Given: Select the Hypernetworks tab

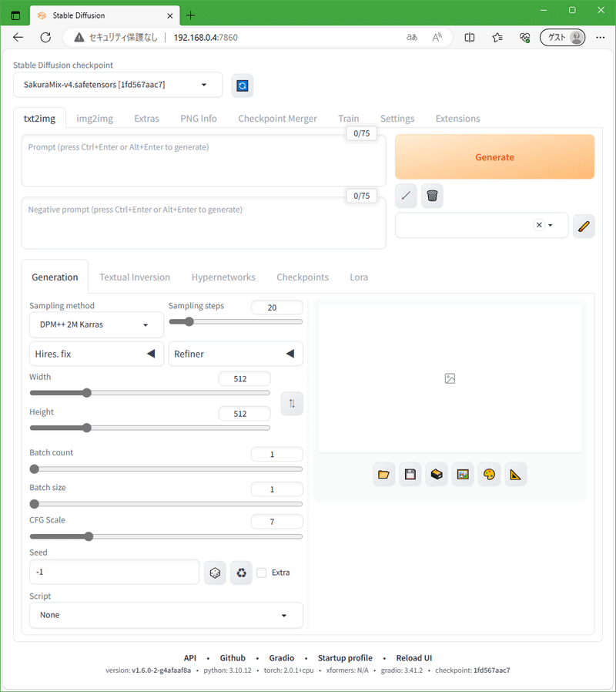Looking at the screenshot, I should click(x=223, y=277).
